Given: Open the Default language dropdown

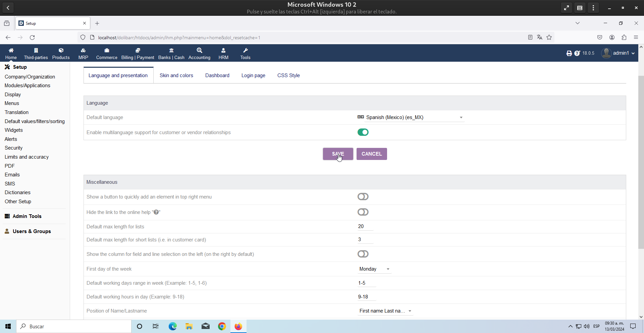Looking at the screenshot, I should (x=411, y=117).
